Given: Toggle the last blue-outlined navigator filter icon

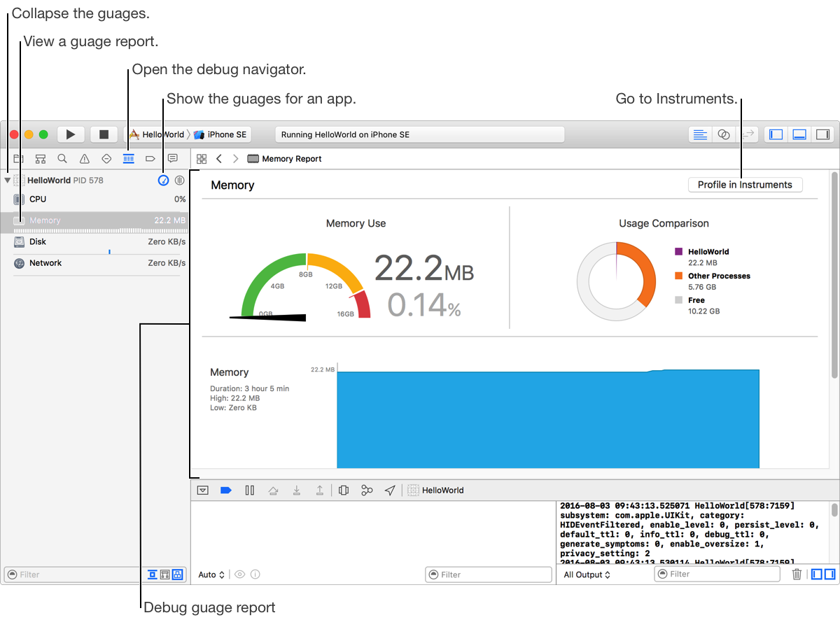Looking at the screenshot, I should pyautogui.click(x=178, y=575).
